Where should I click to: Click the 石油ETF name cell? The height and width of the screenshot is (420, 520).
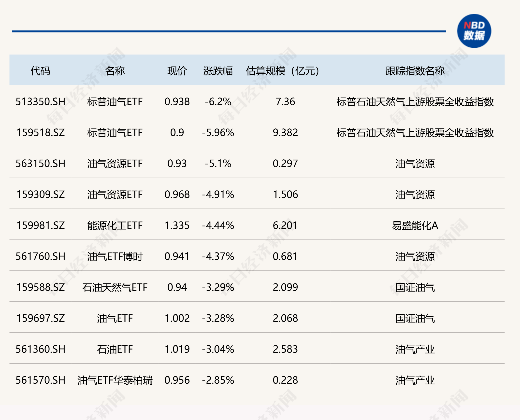click(115, 349)
